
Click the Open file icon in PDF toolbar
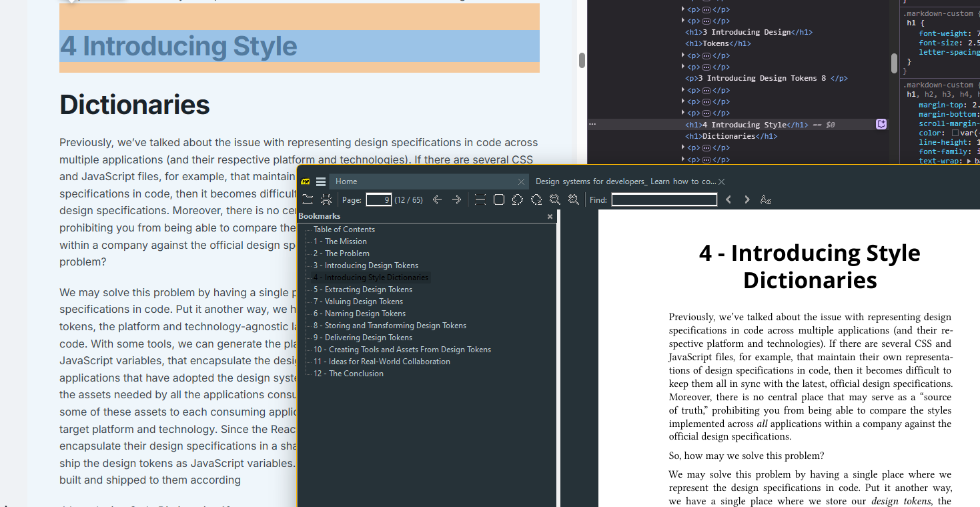pyautogui.click(x=308, y=199)
